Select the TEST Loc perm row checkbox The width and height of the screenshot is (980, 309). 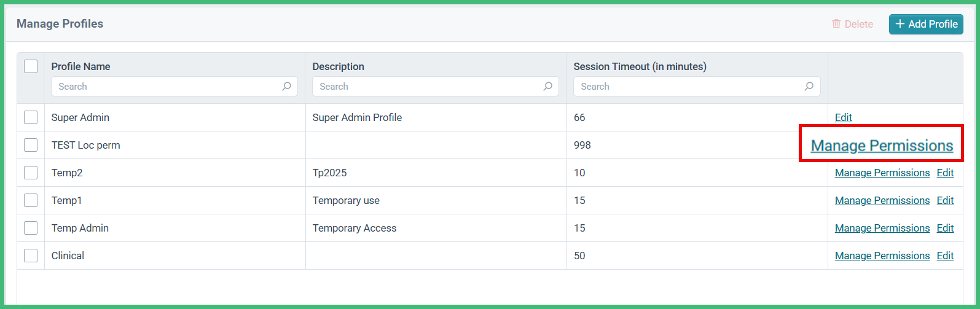point(31,145)
